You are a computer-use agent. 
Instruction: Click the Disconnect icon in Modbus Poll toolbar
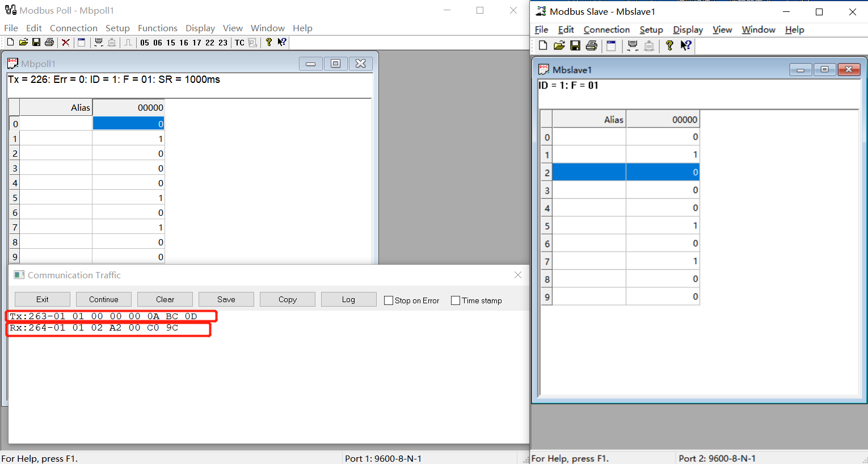coord(112,42)
